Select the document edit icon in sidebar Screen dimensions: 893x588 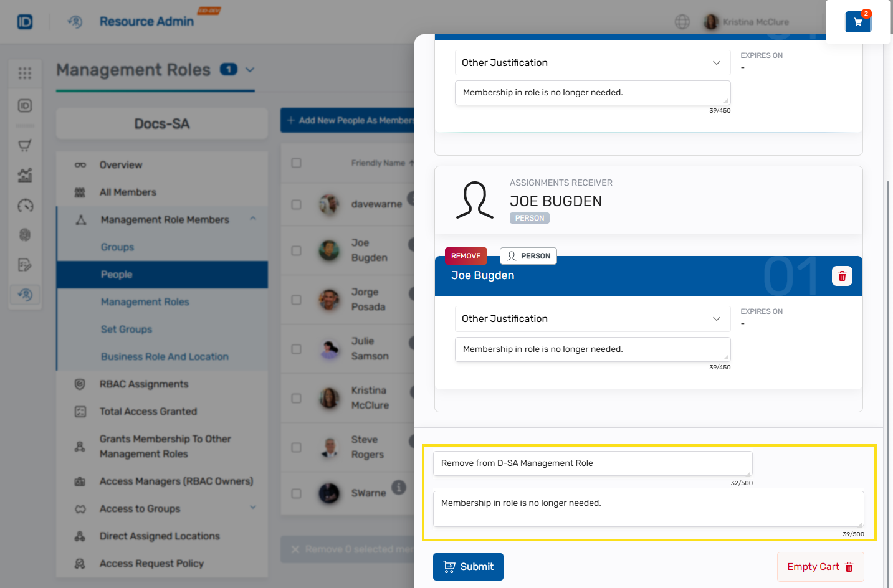pyautogui.click(x=25, y=265)
